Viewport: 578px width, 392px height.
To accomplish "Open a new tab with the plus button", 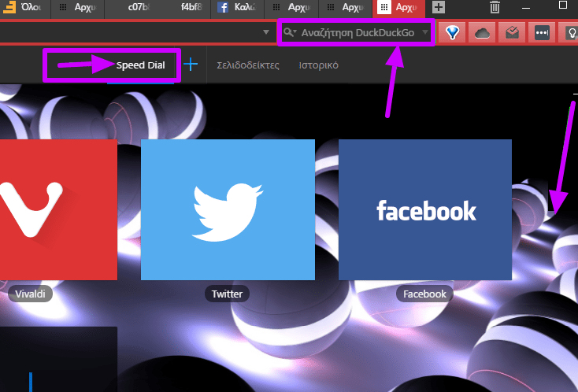I will 439,7.
